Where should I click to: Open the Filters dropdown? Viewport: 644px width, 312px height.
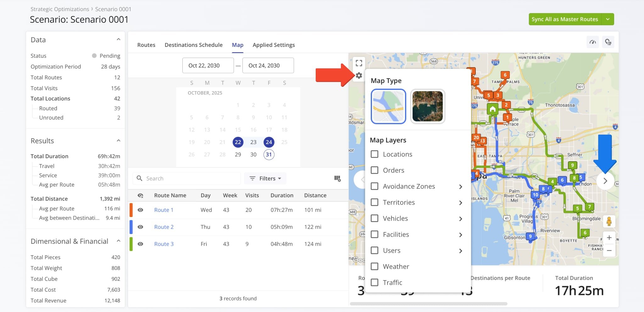click(265, 179)
